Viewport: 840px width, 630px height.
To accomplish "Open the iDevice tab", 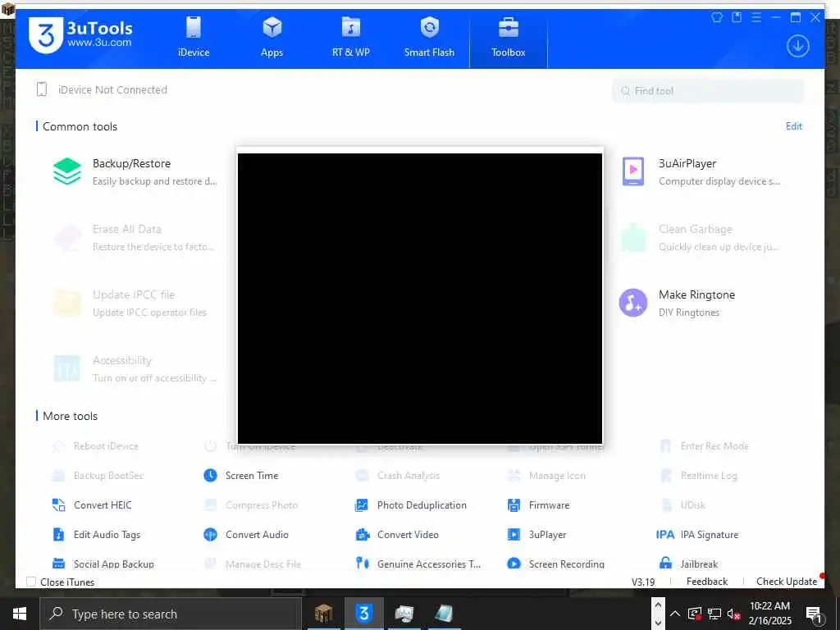I will (194, 38).
